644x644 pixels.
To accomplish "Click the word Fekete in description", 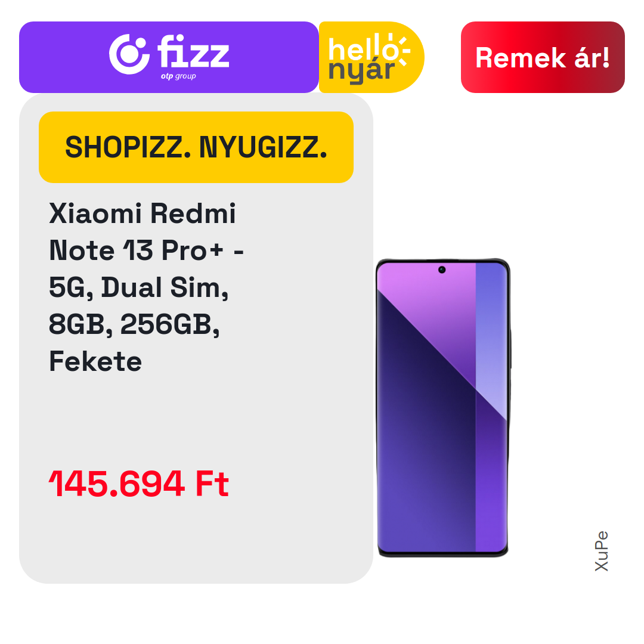I will click(95, 361).
